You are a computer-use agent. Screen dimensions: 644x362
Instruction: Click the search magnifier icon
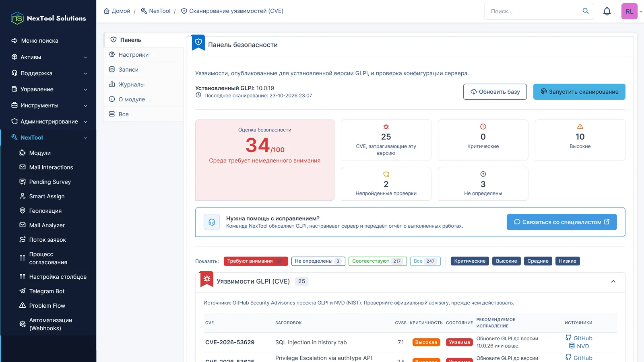coord(586,11)
